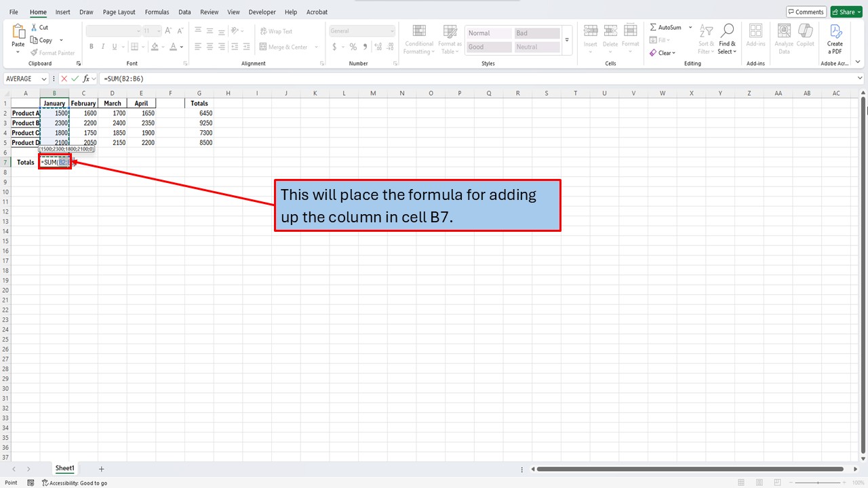Open the Fill Color dropdown arrow
Viewport: 868px width, 488px height.
pyautogui.click(x=162, y=47)
